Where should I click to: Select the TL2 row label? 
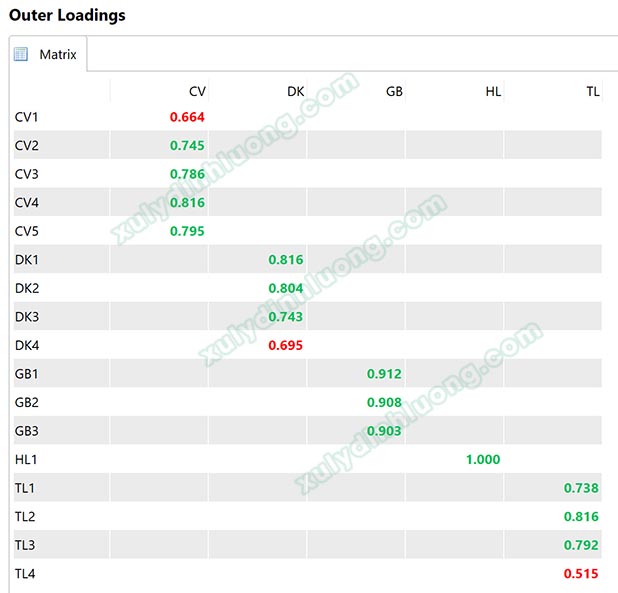[25, 516]
